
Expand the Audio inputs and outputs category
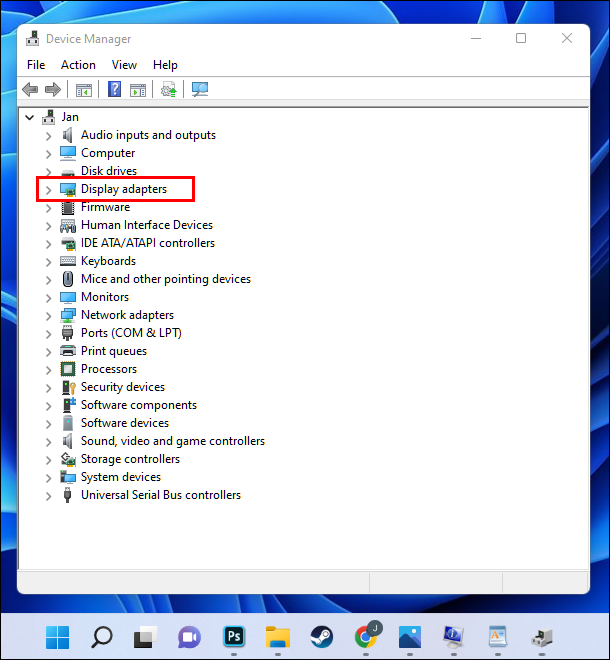pos(49,136)
